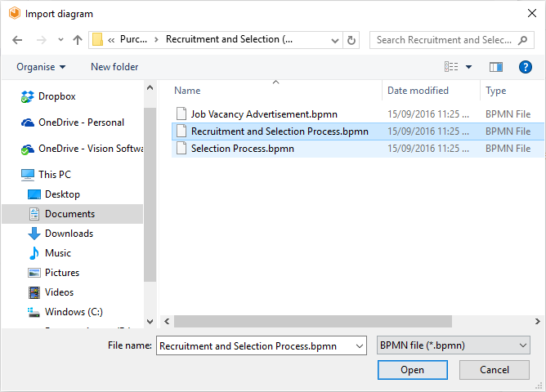Expand the Organise dropdown menu
Screen dimensions: 546x392
[x=41, y=67]
